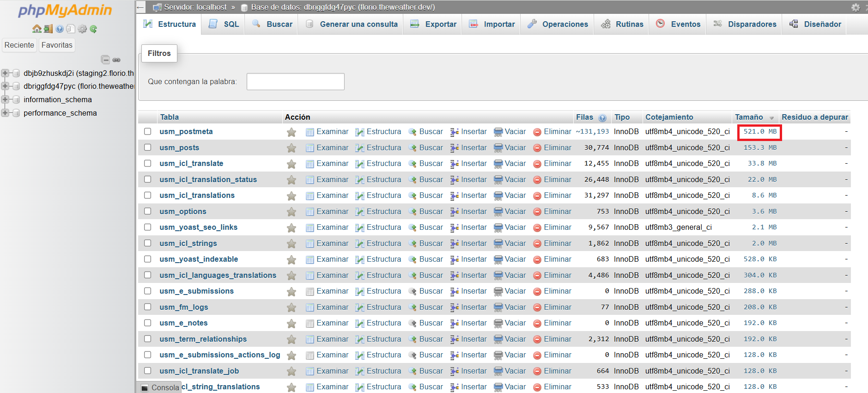Click the filter word input field
868x393 pixels.
[295, 82]
